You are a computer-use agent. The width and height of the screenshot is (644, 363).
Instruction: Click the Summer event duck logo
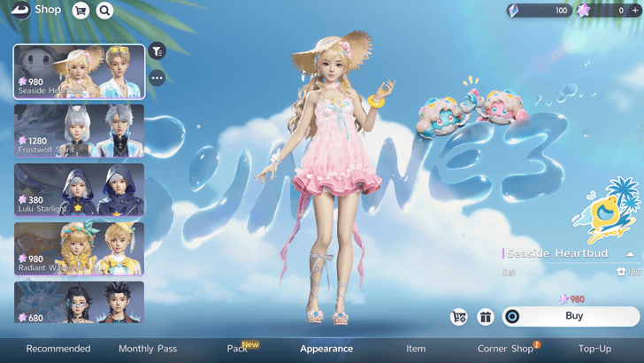point(607,212)
